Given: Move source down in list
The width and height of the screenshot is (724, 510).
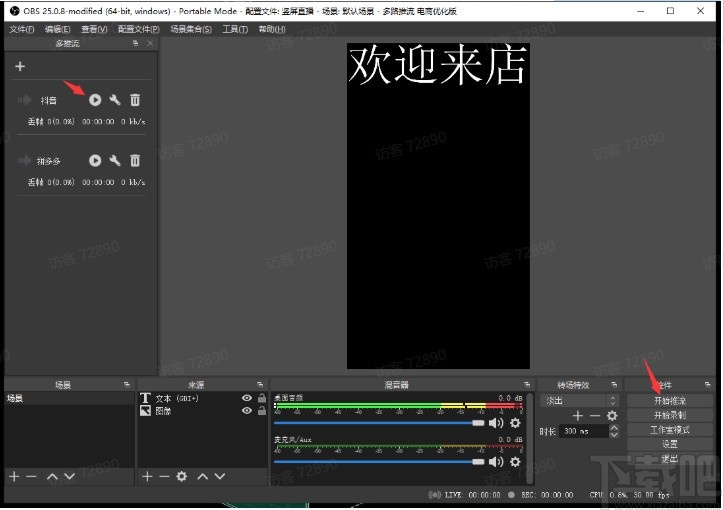Looking at the screenshot, I should coord(220,476).
